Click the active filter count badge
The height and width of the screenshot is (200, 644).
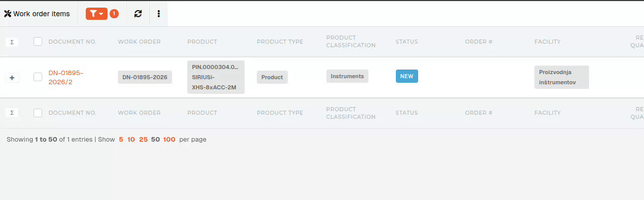114,14
